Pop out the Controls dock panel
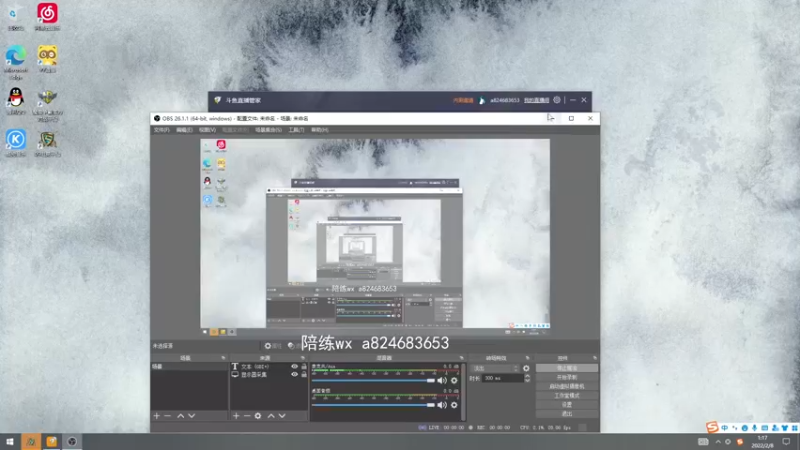Screen dimensions: 800x450 coord(594,358)
